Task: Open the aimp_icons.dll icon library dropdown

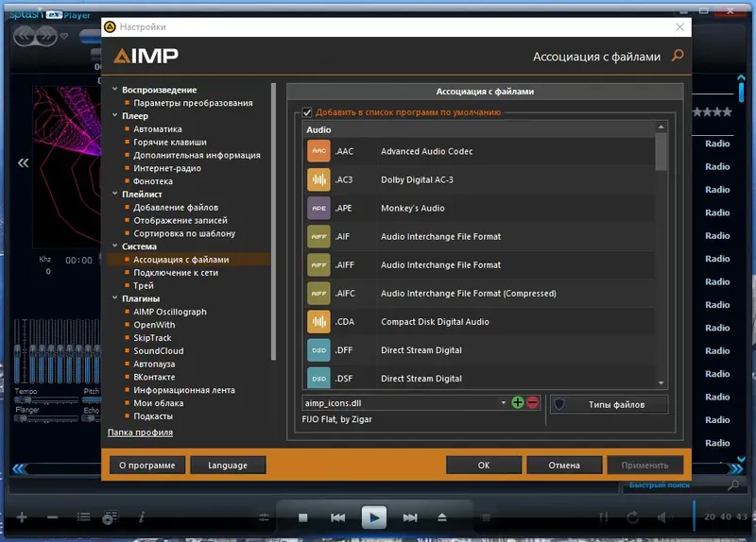Action: (x=503, y=403)
